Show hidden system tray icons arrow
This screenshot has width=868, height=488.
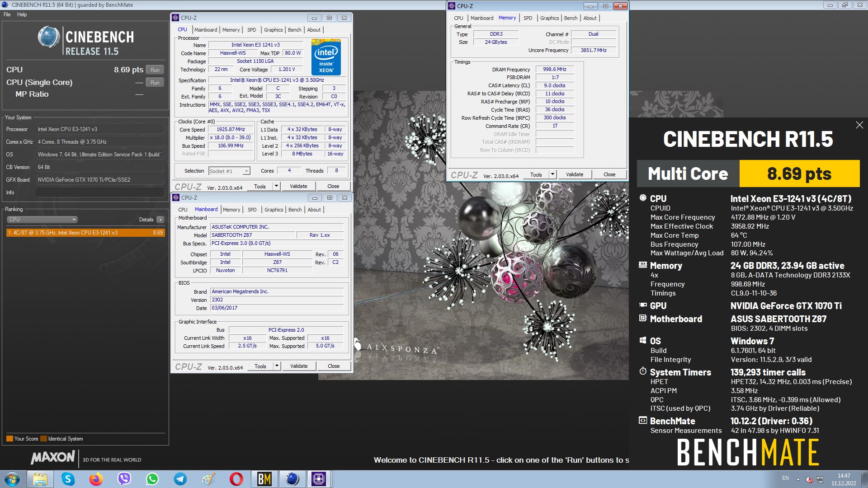pos(798,479)
